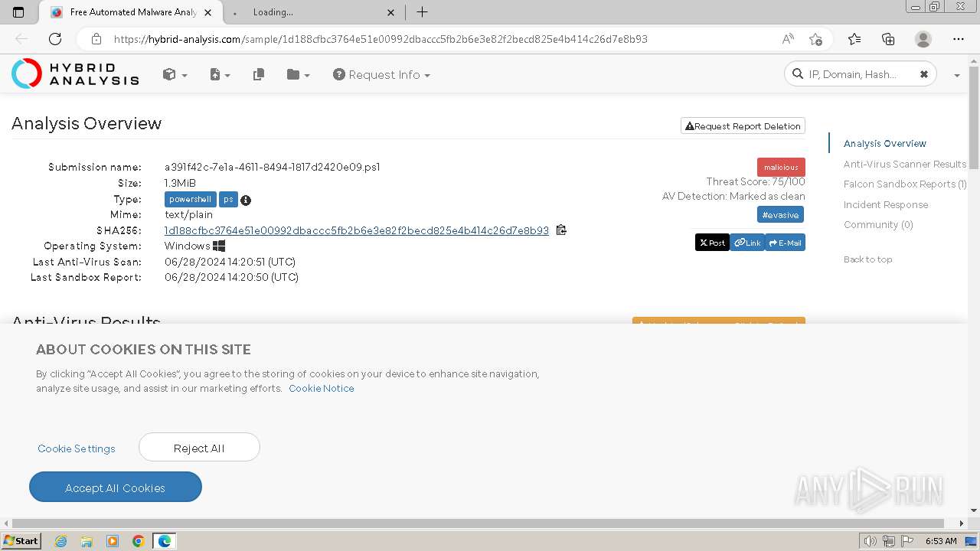Click the browser back arrow

tap(21, 39)
